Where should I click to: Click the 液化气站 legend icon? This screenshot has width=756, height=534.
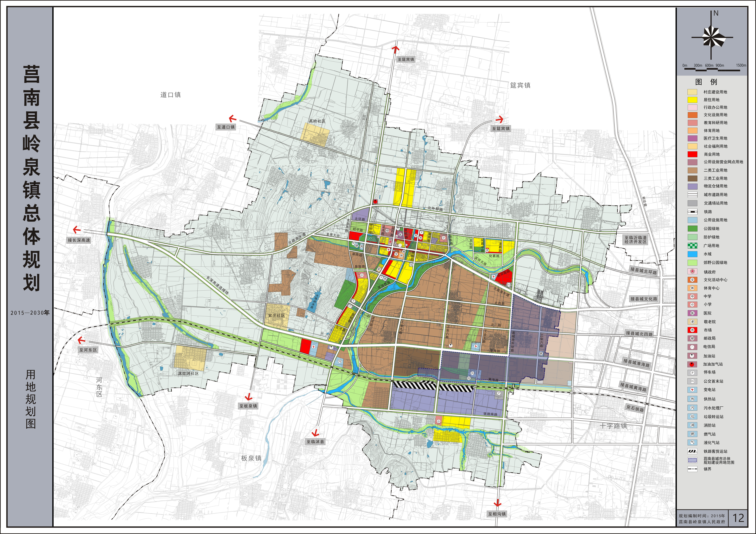coord(692,443)
